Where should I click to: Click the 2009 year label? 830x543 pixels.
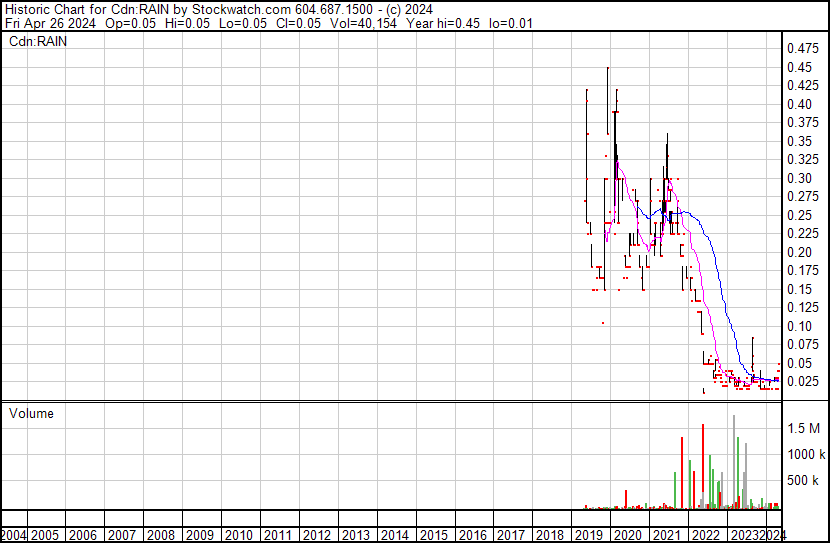point(200,535)
